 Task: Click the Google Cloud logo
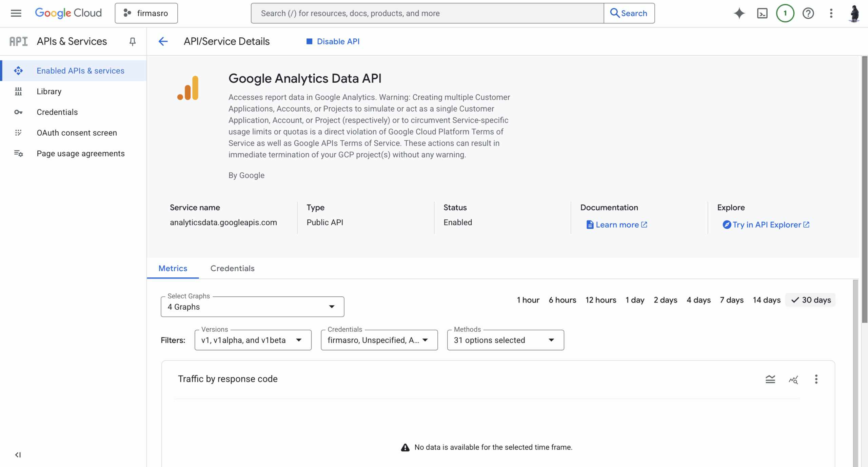(68, 13)
